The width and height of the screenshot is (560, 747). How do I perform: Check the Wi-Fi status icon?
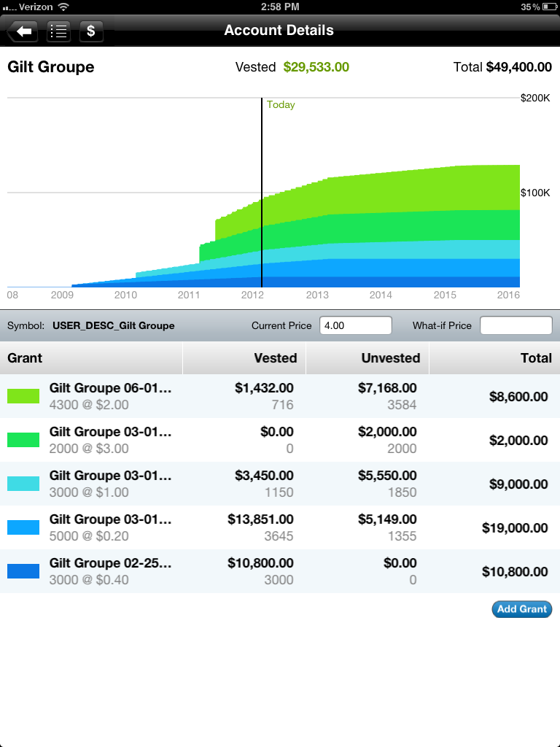[x=63, y=7]
